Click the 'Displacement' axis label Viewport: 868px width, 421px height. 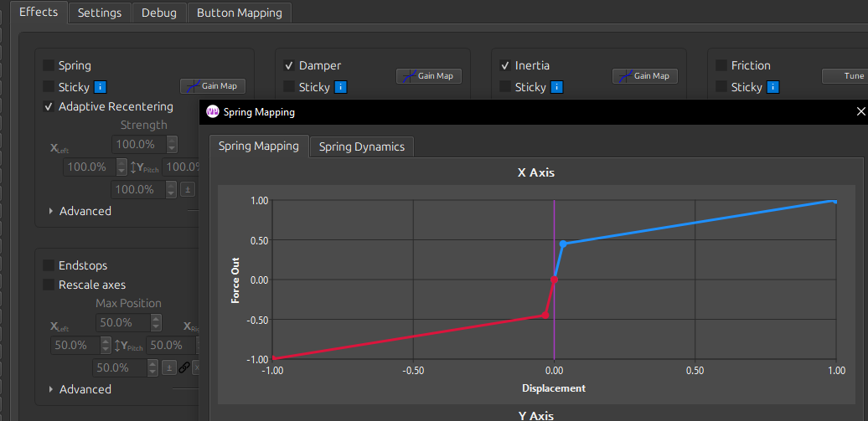pos(554,388)
